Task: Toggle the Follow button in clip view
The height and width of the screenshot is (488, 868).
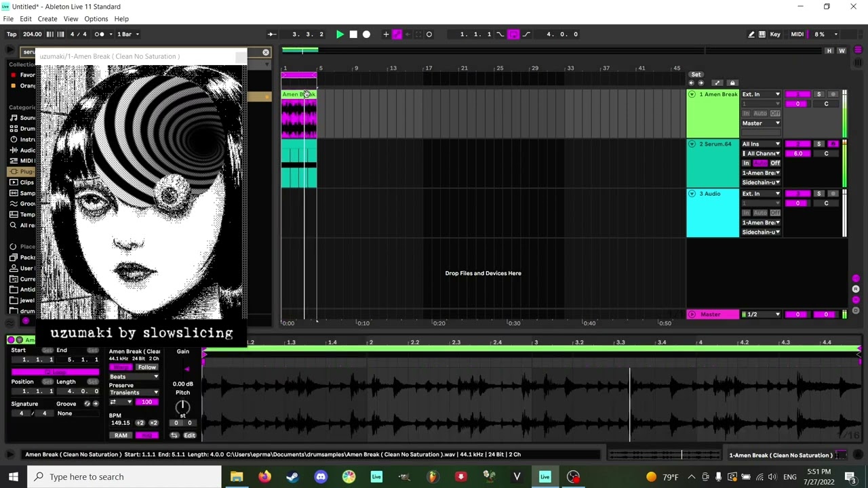Action: pyautogui.click(x=146, y=367)
